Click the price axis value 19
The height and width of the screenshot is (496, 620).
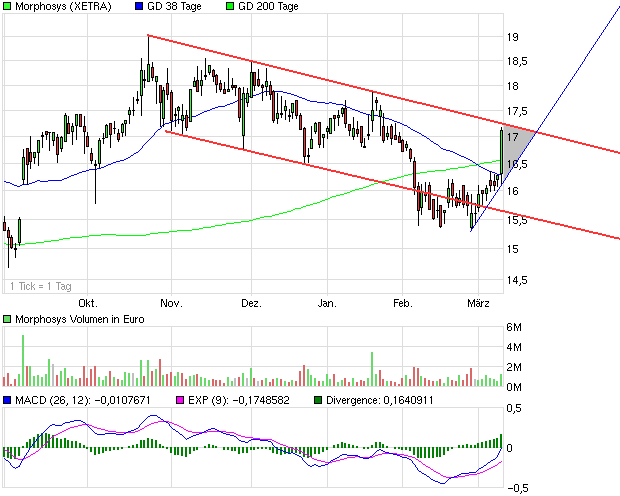[513, 37]
